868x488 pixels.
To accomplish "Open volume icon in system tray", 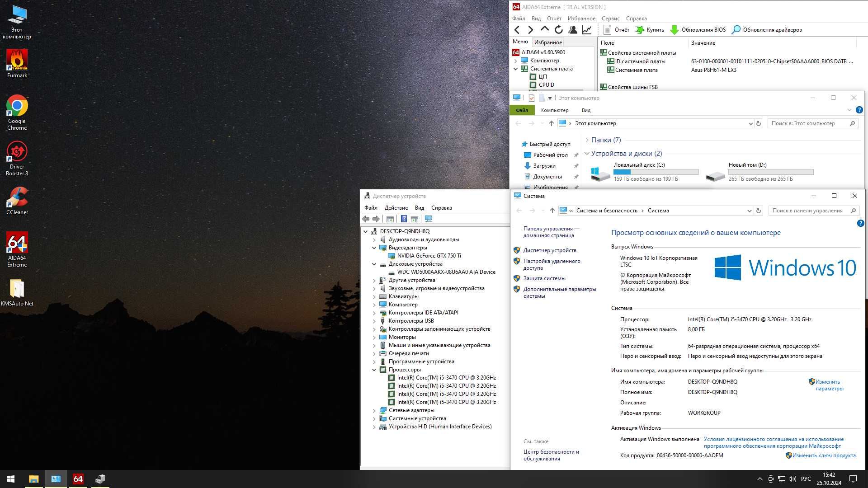I will (792, 479).
